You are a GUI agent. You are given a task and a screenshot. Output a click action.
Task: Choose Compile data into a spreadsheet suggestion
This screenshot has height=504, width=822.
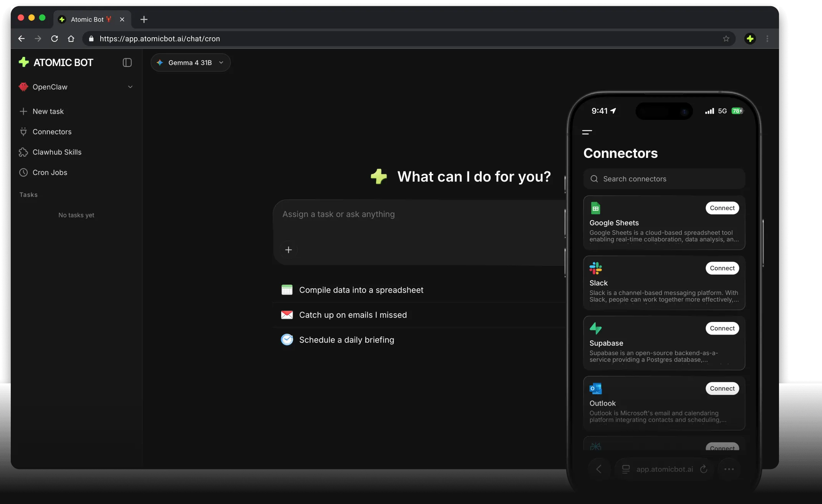tap(361, 290)
